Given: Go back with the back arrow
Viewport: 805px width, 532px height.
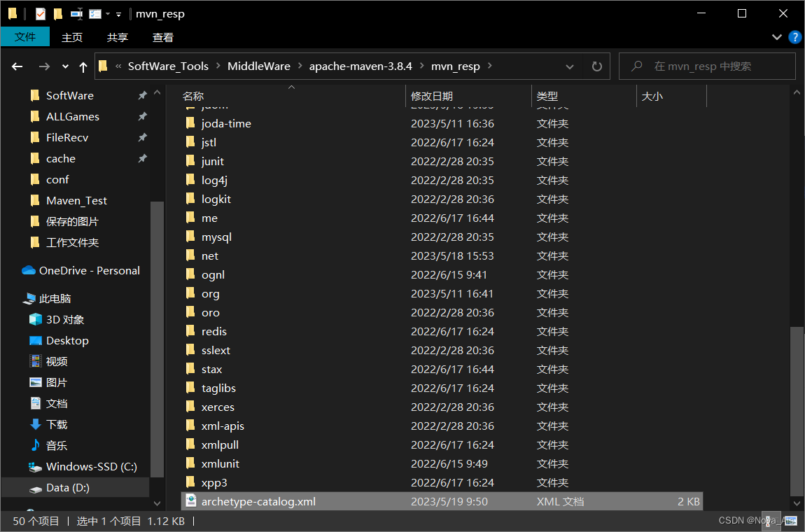Looking at the screenshot, I should [17, 66].
